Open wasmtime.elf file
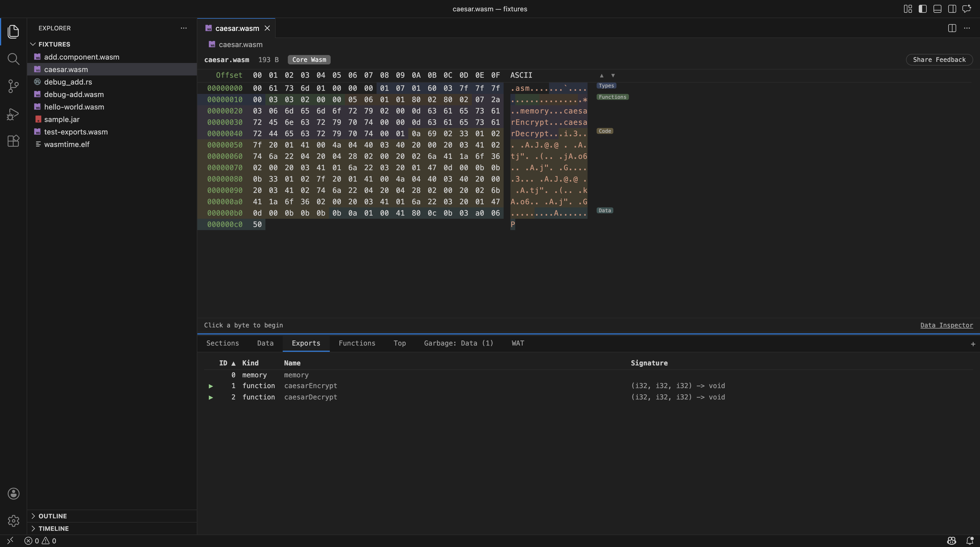 [x=112, y=144]
